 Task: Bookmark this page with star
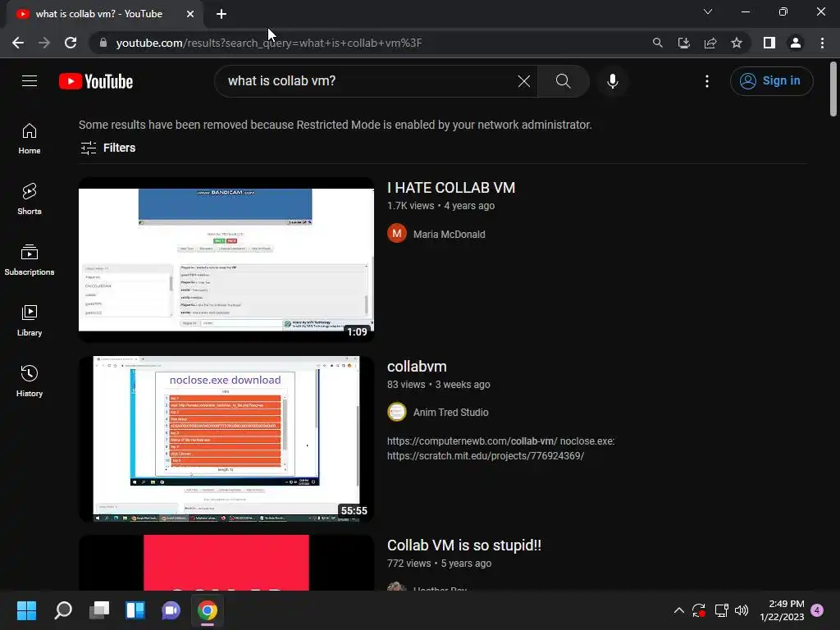(x=737, y=43)
